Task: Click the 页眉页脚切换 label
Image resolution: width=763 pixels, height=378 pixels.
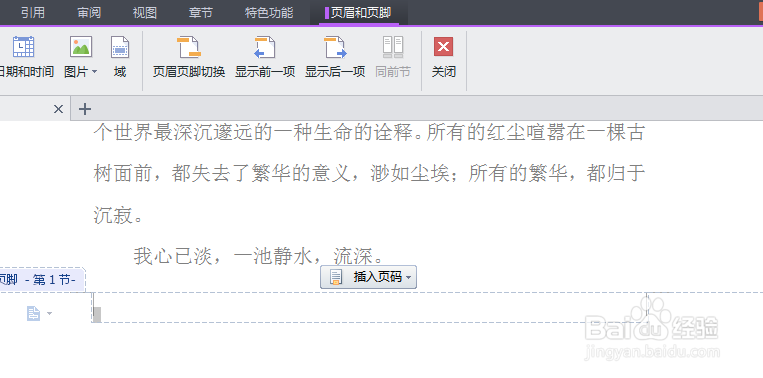Action: pyautogui.click(x=189, y=72)
